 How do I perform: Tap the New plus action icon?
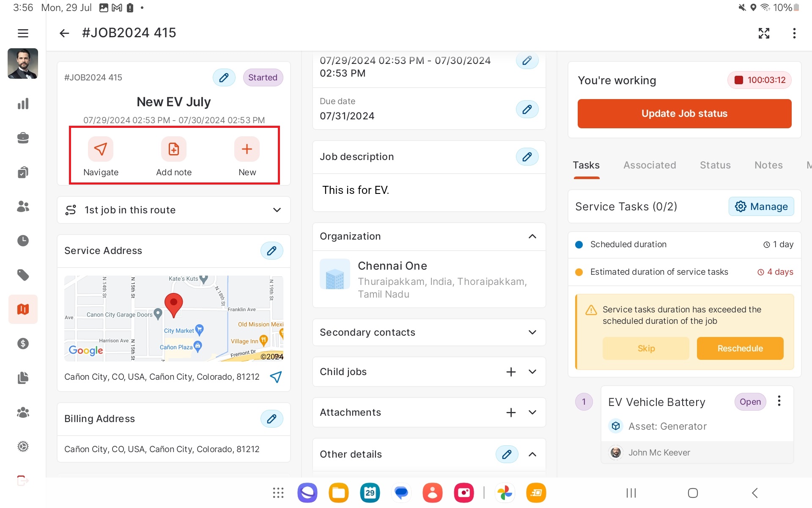pos(247,149)
